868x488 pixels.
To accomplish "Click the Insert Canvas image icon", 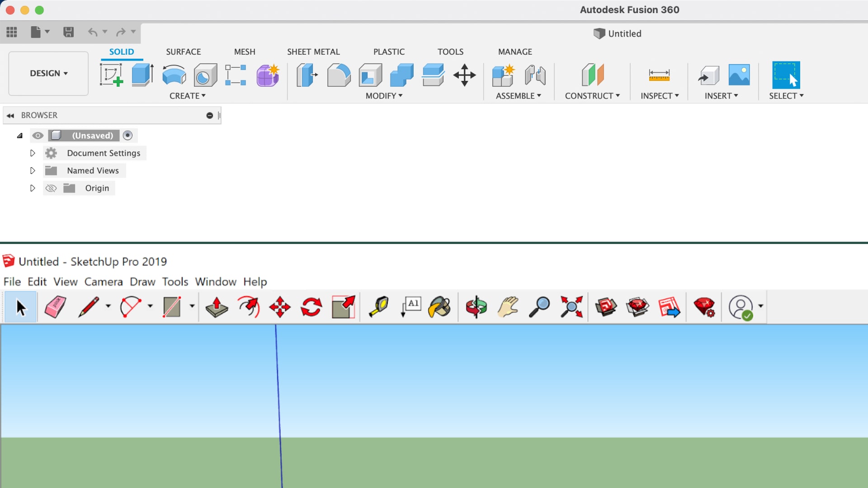I will coord(739,75).
